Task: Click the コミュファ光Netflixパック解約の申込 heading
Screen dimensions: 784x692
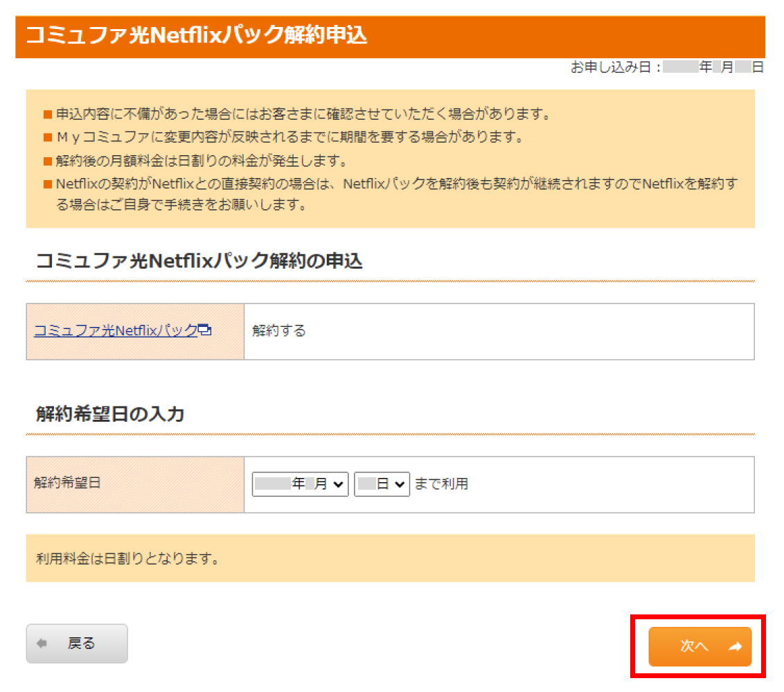Action: point(199,260)
